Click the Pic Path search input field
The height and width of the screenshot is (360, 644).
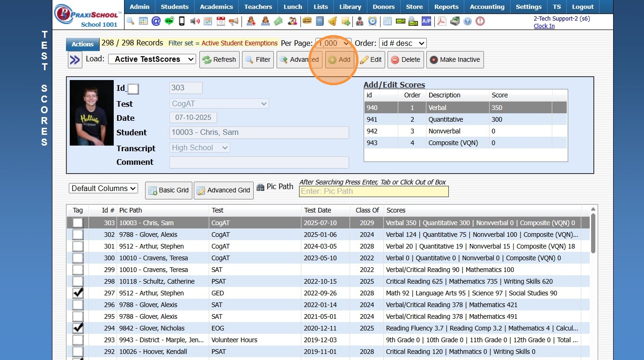coord(373,191)
